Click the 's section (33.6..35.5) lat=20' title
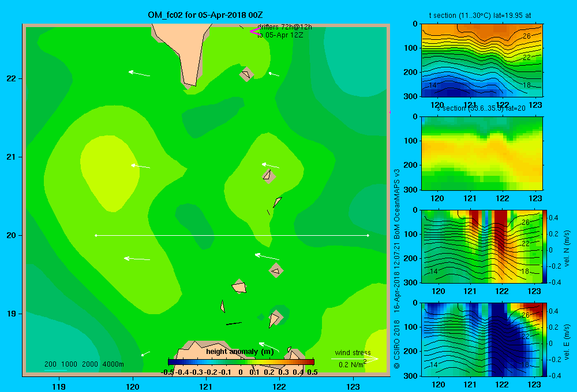Image resolution: width=577 pixels, height=392 pixels. coord(481,108)
